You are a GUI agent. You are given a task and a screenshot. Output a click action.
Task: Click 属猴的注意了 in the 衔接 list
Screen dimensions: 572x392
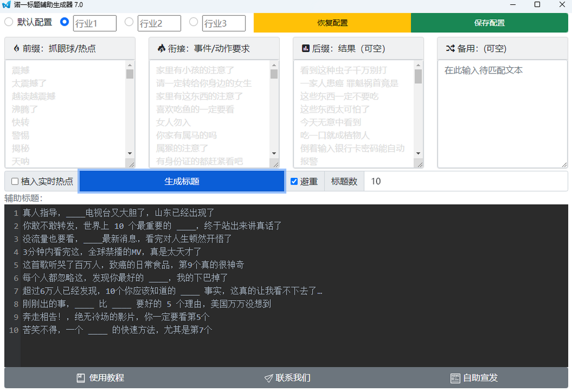182,148
